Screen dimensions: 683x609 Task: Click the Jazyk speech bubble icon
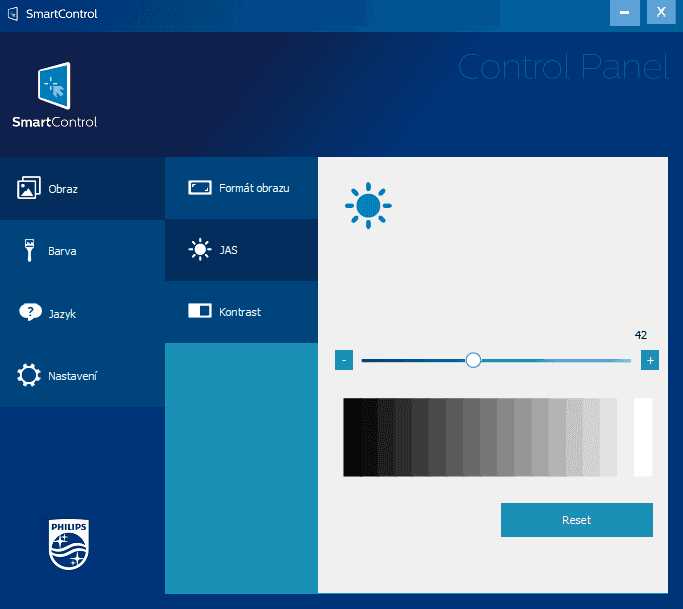[30, 312]
